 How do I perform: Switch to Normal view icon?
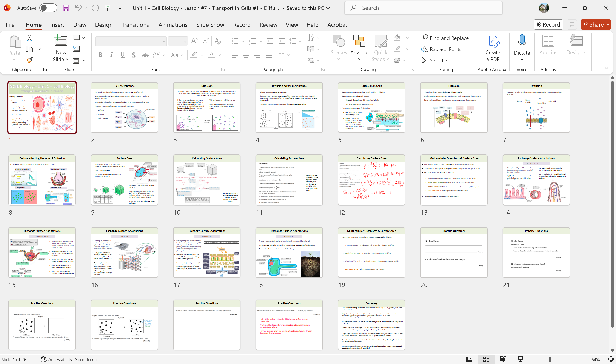click(x=469, y=359)
